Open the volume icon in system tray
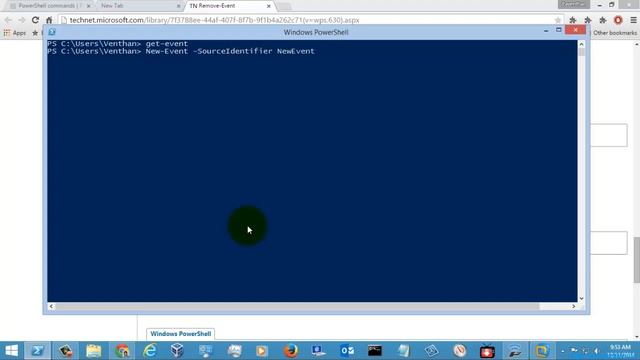This screenshot has width=640, height=360. 597,351
